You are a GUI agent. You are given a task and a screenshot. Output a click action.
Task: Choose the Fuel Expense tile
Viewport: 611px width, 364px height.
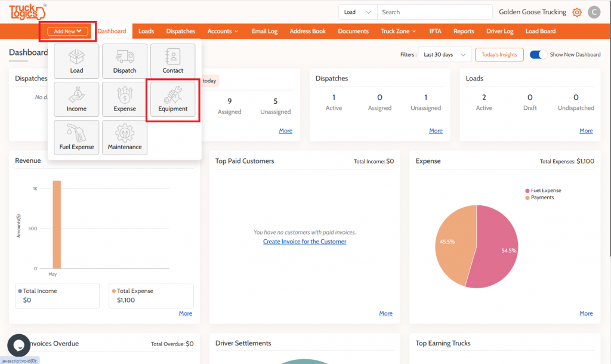click(x=76, y=137)
